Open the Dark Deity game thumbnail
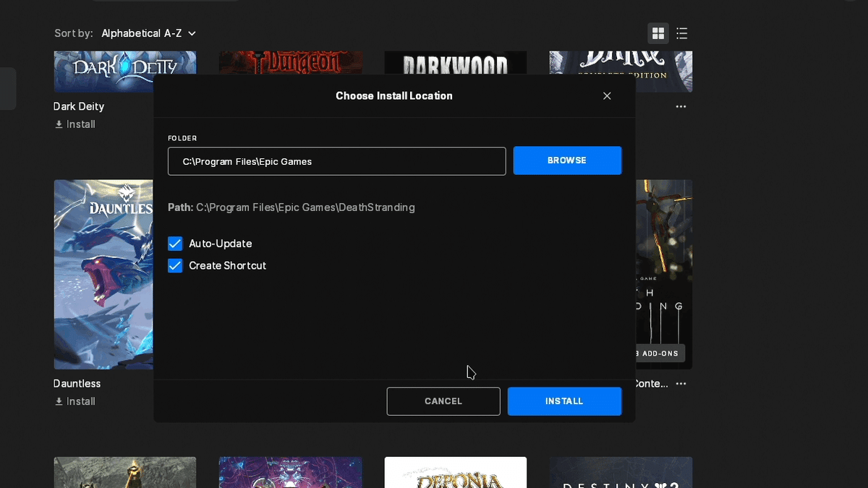The width and height of the screenshot is (868, 488). coord(125,72)
